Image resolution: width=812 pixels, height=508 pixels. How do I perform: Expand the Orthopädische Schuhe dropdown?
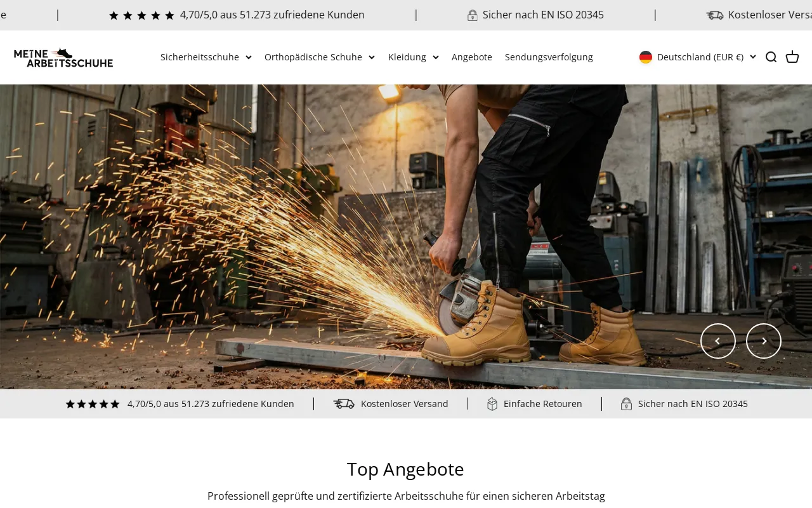(319, 57)
